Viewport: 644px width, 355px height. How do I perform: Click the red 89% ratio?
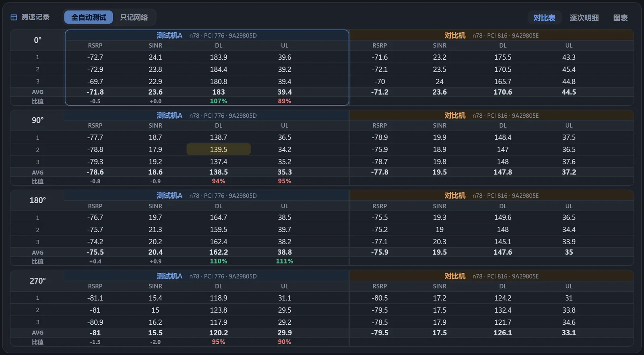285,101
